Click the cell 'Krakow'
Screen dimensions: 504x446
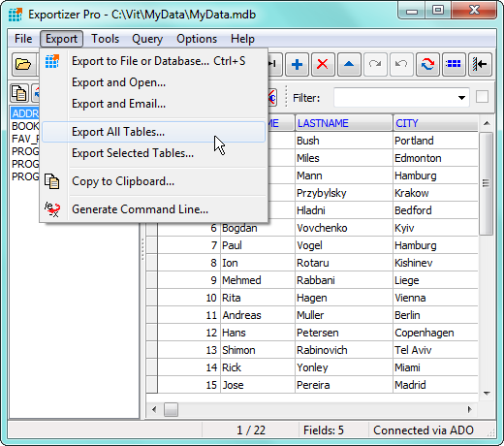pos(435,193)
